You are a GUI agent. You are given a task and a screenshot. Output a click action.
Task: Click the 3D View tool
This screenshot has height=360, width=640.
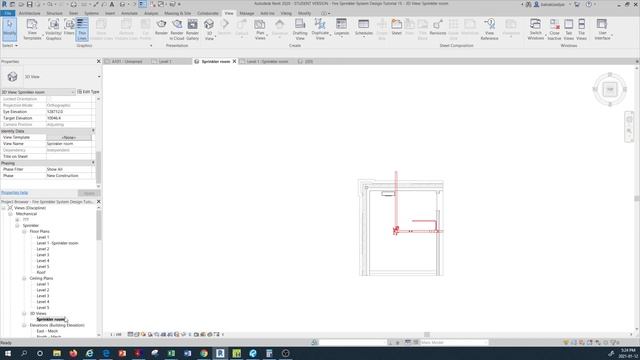click(209, 29)
